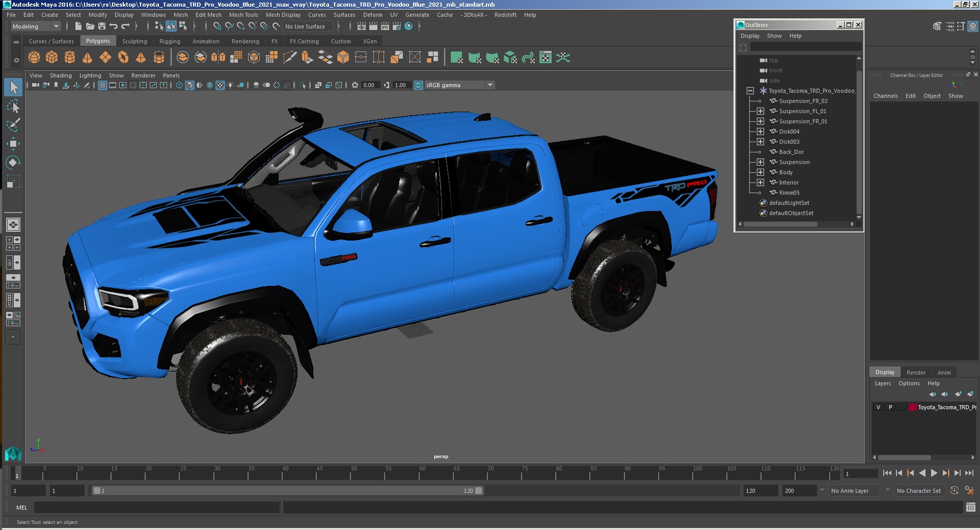Expand the Interior node
Image resolution: width=980 pixels, height=530 pixels.
(760, 182)
